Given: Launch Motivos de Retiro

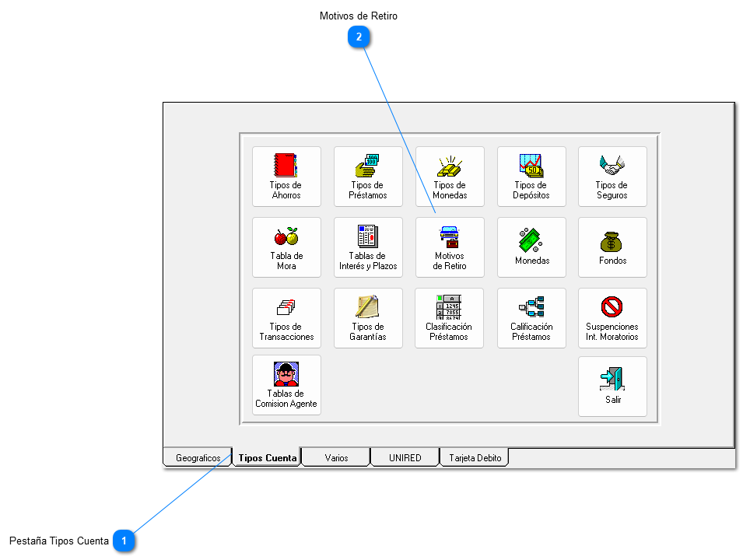Looking at the screenshot, I should point(449,247).
